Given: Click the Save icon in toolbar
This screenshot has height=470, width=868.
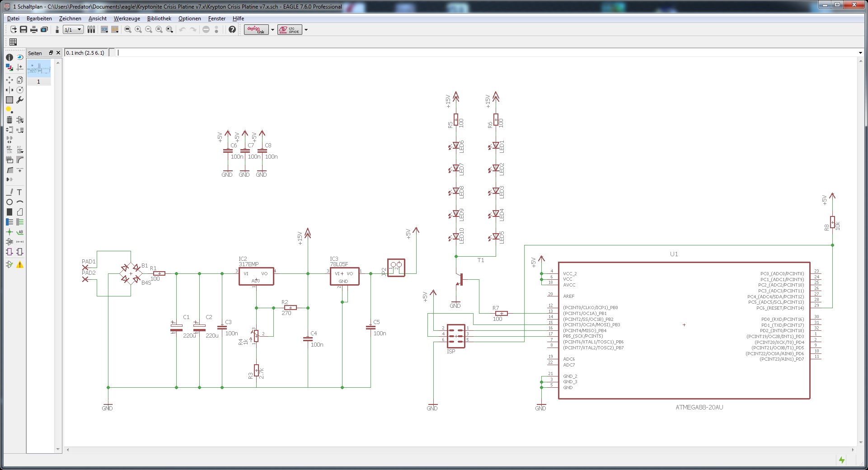Looking at the screenshot, I should pyautogui.click(x=23, y=29).
